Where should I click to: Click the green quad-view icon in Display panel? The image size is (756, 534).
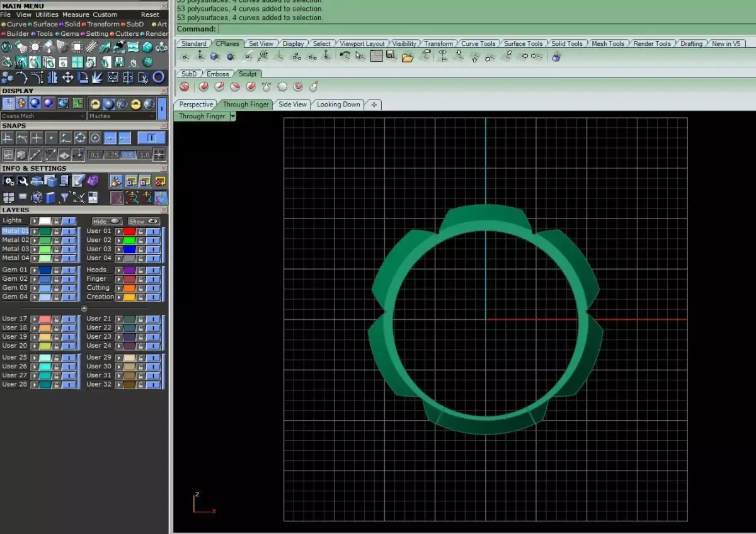tap(77, 103)
